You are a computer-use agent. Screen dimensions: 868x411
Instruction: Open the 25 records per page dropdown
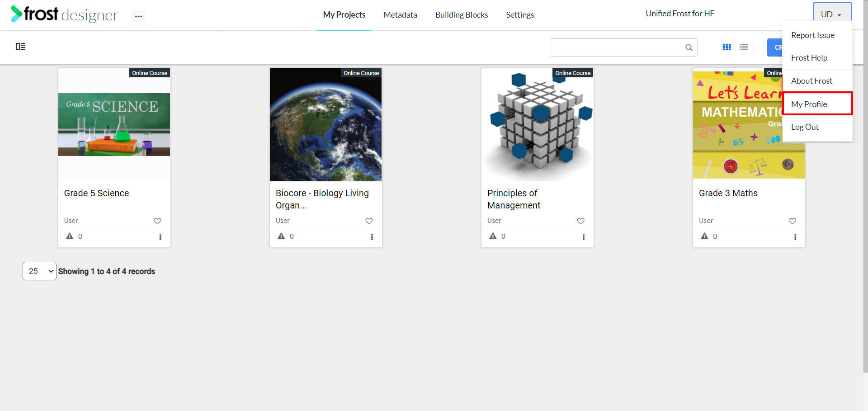39,271
